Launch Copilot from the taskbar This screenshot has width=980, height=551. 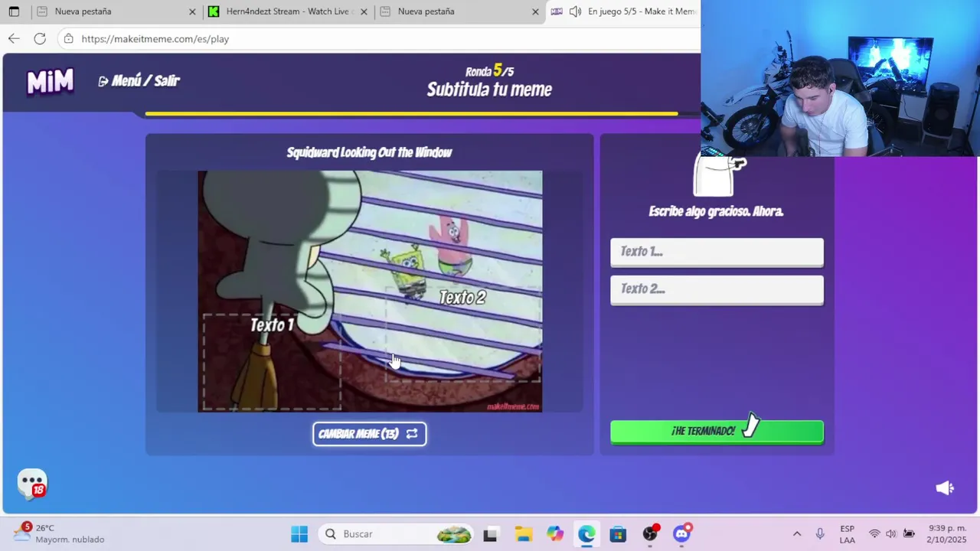click(x=555, y=534)
